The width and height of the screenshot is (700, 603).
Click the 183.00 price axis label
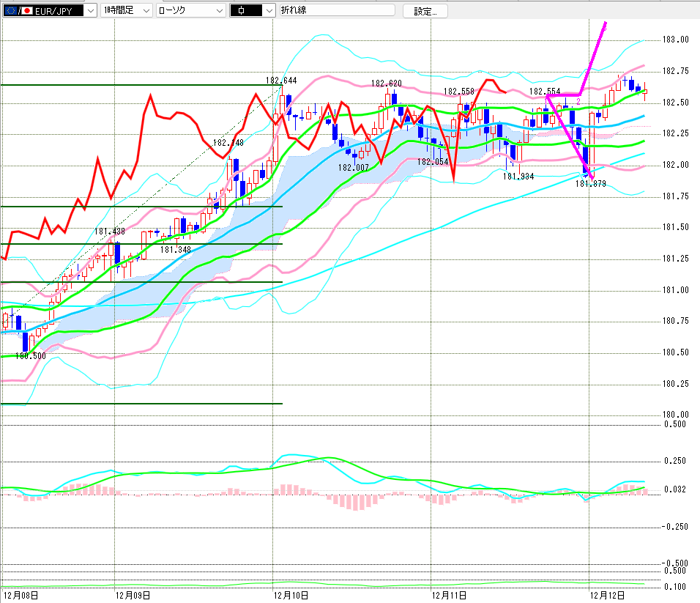[x=675, y=40]
